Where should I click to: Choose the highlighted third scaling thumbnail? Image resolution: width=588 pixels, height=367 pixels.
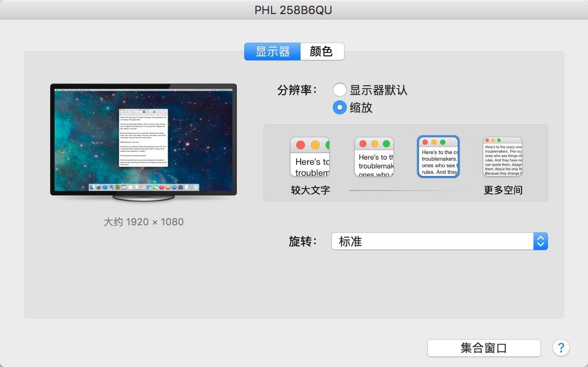(x=438, y=157)
